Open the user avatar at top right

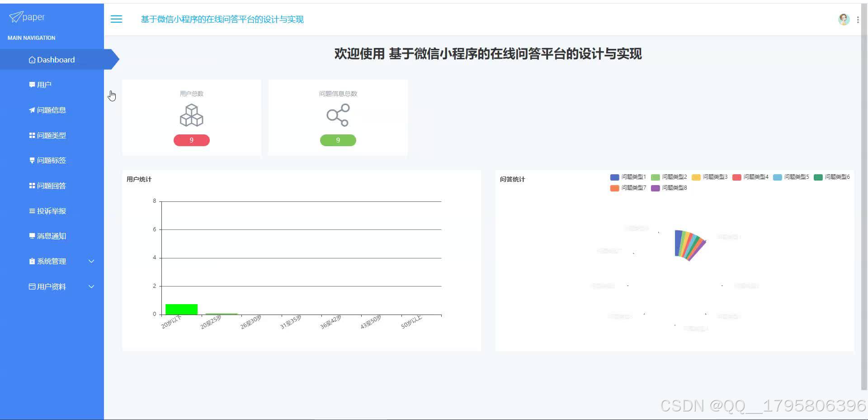(844, 19)
